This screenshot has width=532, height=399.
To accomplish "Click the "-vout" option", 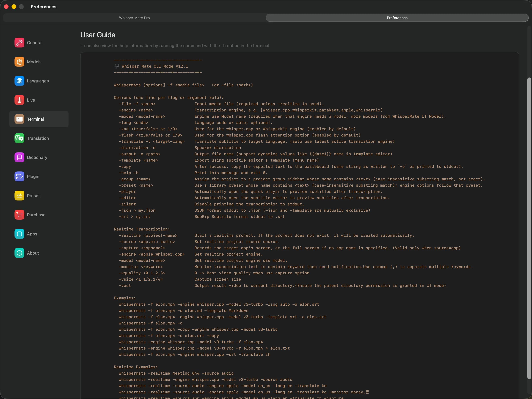I will (x=125, y=285).
